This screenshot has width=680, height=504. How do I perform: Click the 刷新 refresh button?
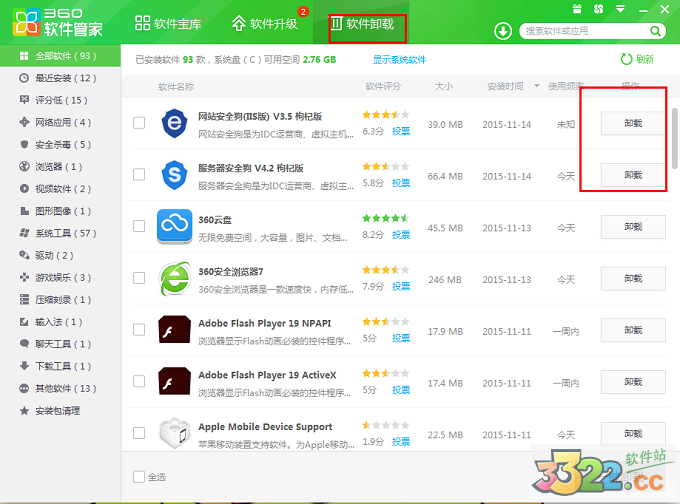tap(637, 59)
